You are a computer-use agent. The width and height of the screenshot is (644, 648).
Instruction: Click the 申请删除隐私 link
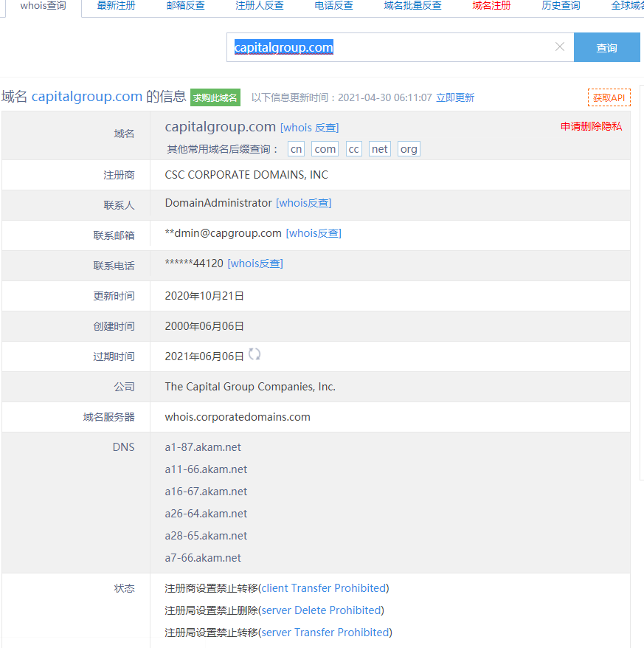[591, 126]
